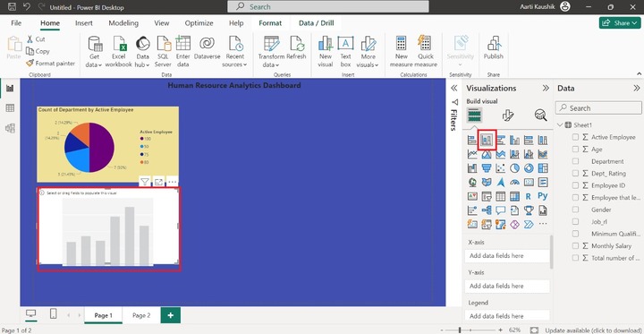Select the Python visual
Image resolution: width=644 pixels, height=334 pixels.
pos(543,197)
